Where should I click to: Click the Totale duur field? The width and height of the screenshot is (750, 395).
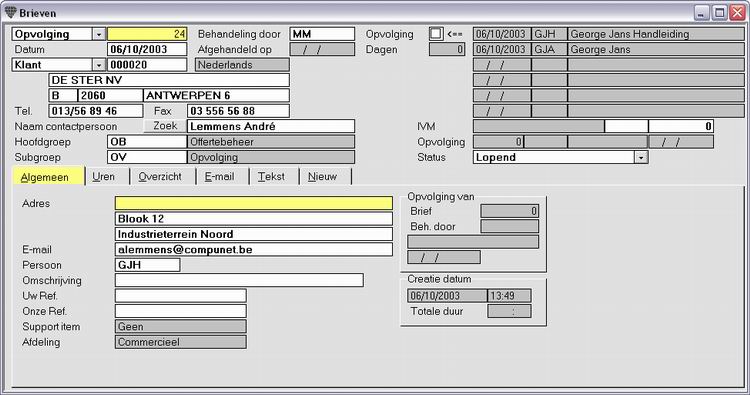click(x=509, y=311)
